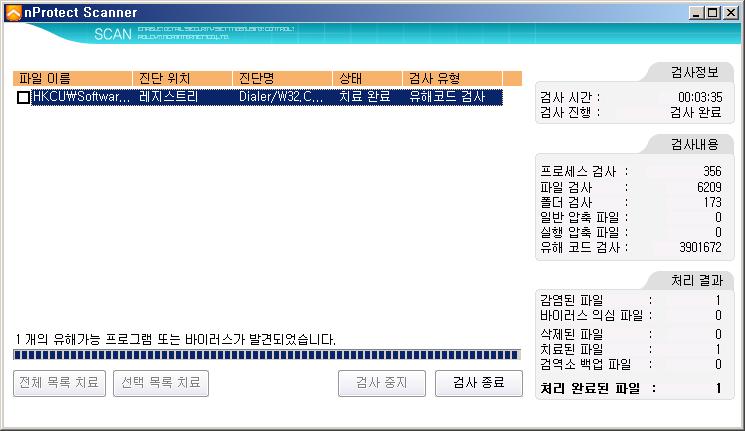
Task: Minimize the nProtect Scanner window
Action: tap(696, 13)
